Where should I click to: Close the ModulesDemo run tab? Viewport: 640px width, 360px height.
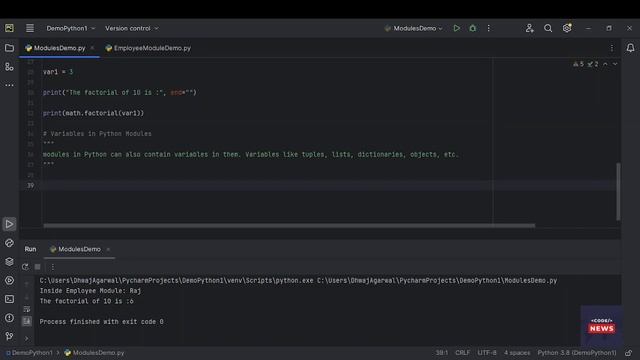[x=108, y=249]
